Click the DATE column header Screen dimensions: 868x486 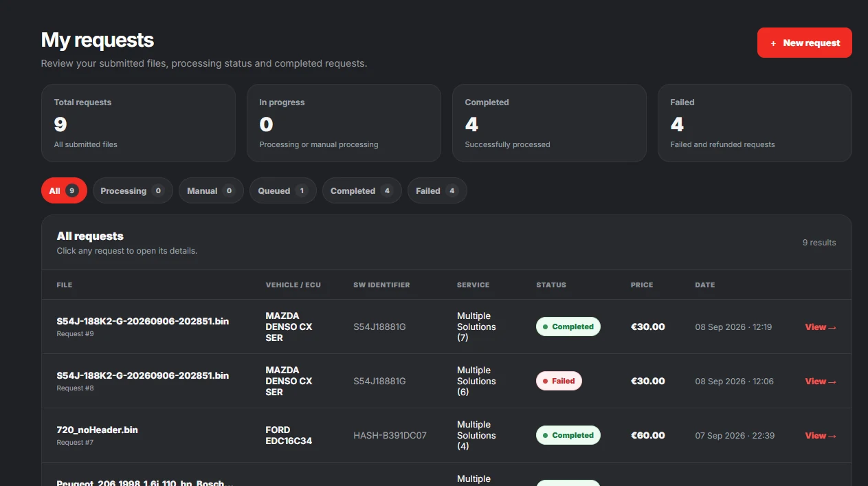click(705, 285)
